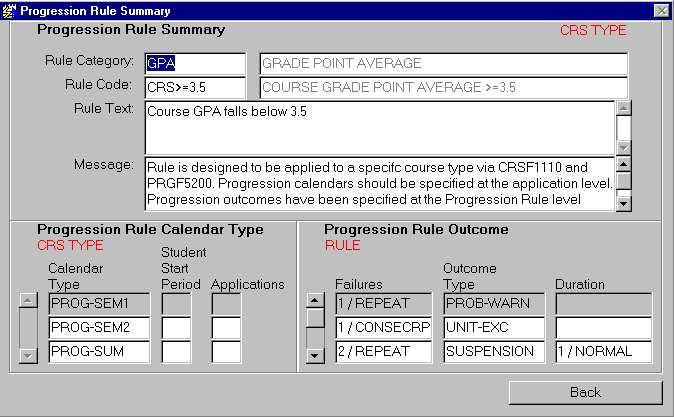Screen dimensions: 674x417
Task: Select the PROG-SUM calendar type entry
Action: 100,351
